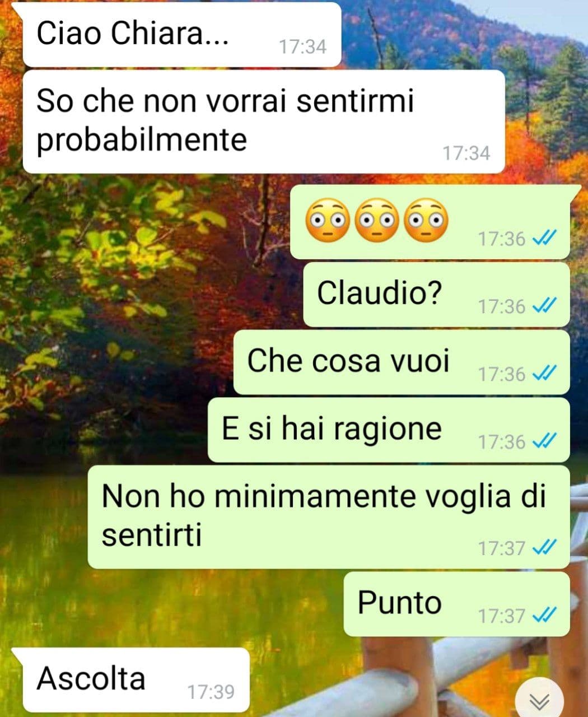This screenshot has height=717, width=588.
Task: Tap the read ticks on 'Non ho minimamente voglia' message
Action: tap(544, 547)
